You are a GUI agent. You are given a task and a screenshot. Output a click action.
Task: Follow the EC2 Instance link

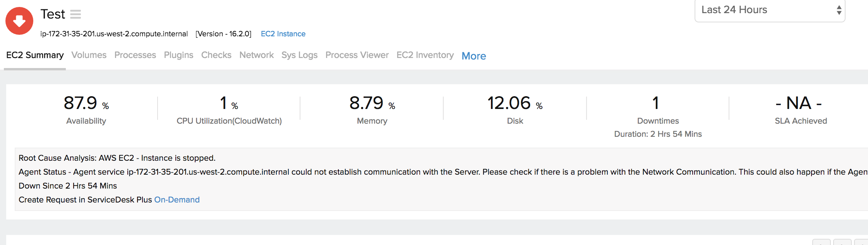[x=283, y=34]
